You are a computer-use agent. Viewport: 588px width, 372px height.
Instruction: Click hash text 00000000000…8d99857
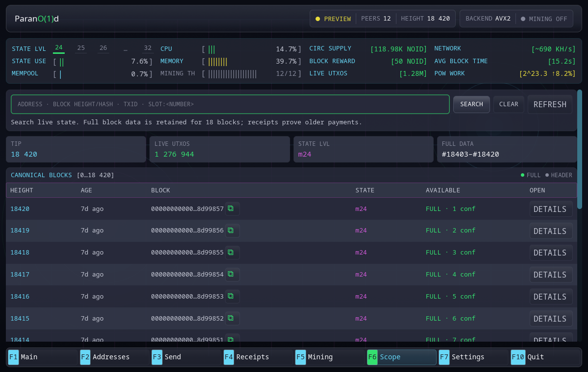click(187, 209)
